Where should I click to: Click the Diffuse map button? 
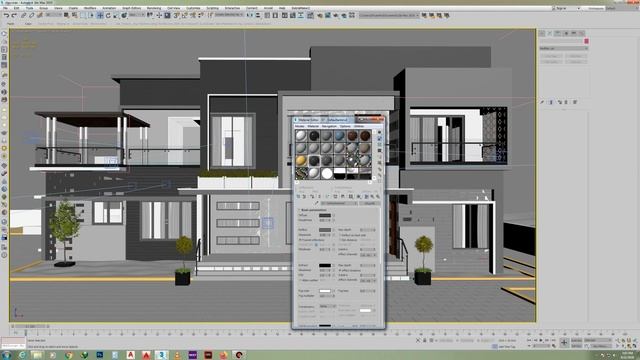pos(334,215)
